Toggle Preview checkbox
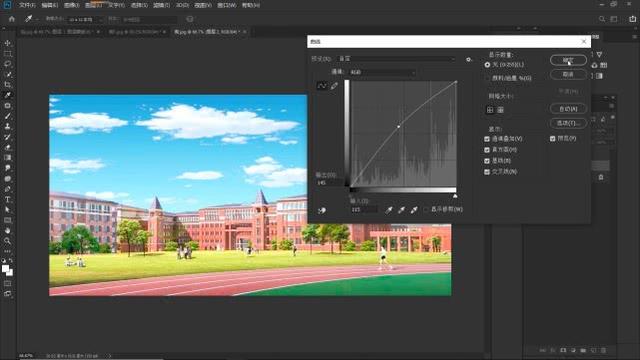 point(553,139)
